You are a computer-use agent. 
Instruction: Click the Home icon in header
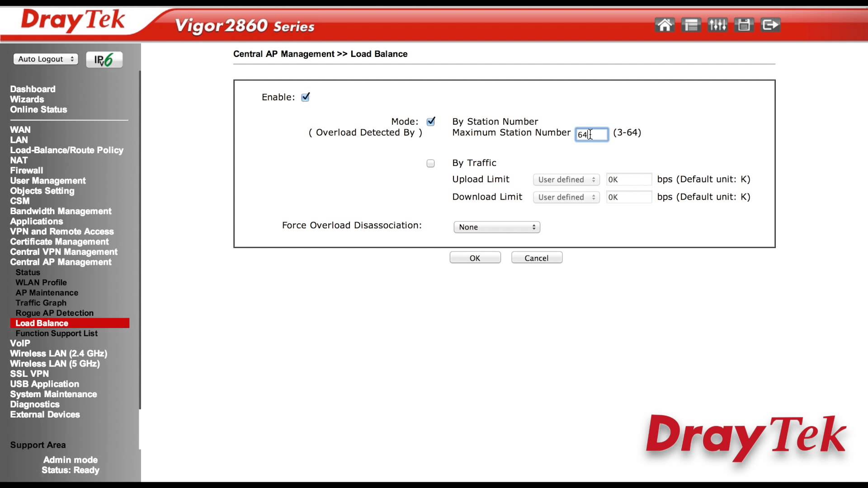click(x=664, y=25)
